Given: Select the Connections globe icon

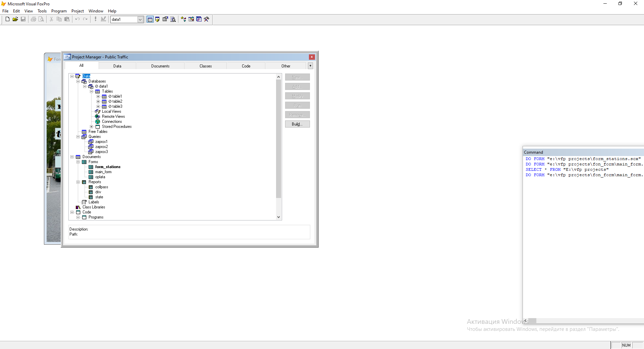Looking at the screenshot, I should tap(98, 121).
